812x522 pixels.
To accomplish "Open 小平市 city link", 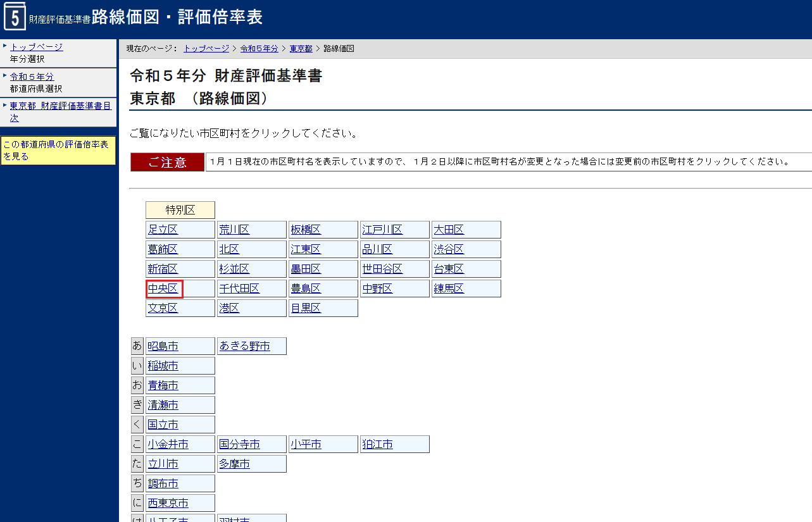I will coord(306,444).
